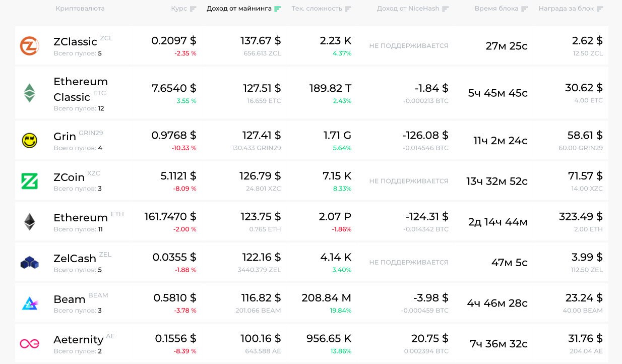This screenshot has height=364, width=622.
Task: Click ZClassic's НЕ ПОДДЕРЖИВАЕТСЯ label
Action: pyautogui.click(x=409, y=46)
